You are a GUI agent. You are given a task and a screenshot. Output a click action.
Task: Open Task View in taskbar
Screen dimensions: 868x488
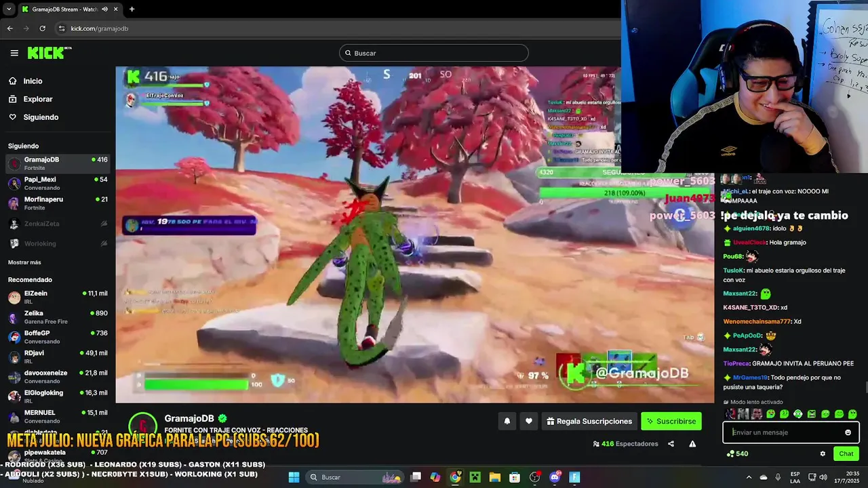tap(416, 477)
